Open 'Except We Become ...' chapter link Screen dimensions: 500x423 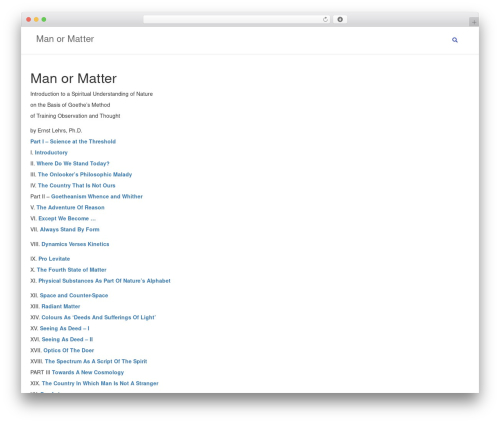tap(67, 218)
